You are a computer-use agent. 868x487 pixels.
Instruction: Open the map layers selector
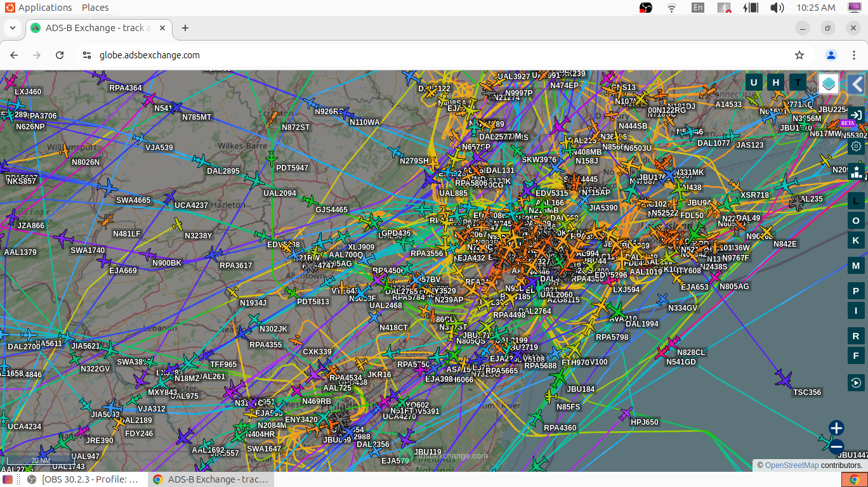pos(829,84)
